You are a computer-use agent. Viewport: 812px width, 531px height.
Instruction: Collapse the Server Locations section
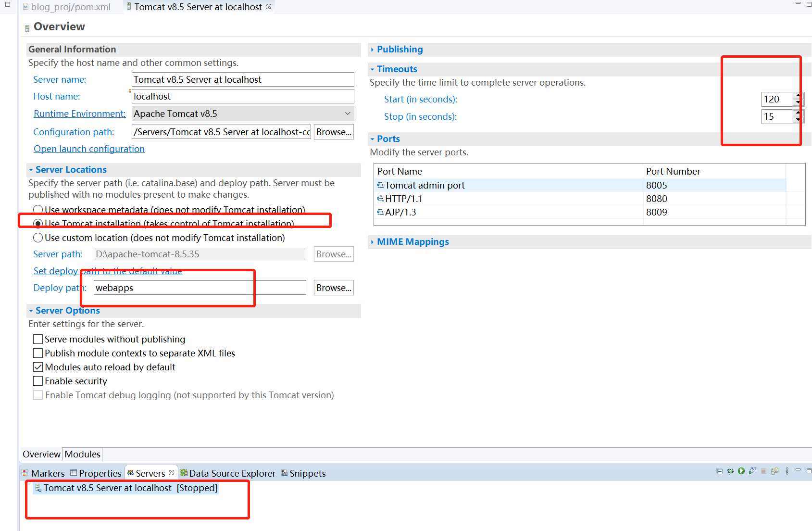(x=31, y=170)
